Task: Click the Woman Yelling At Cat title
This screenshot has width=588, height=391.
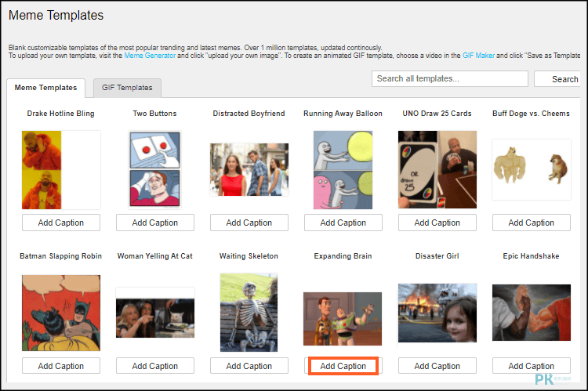Action: (x=155, y=256)
